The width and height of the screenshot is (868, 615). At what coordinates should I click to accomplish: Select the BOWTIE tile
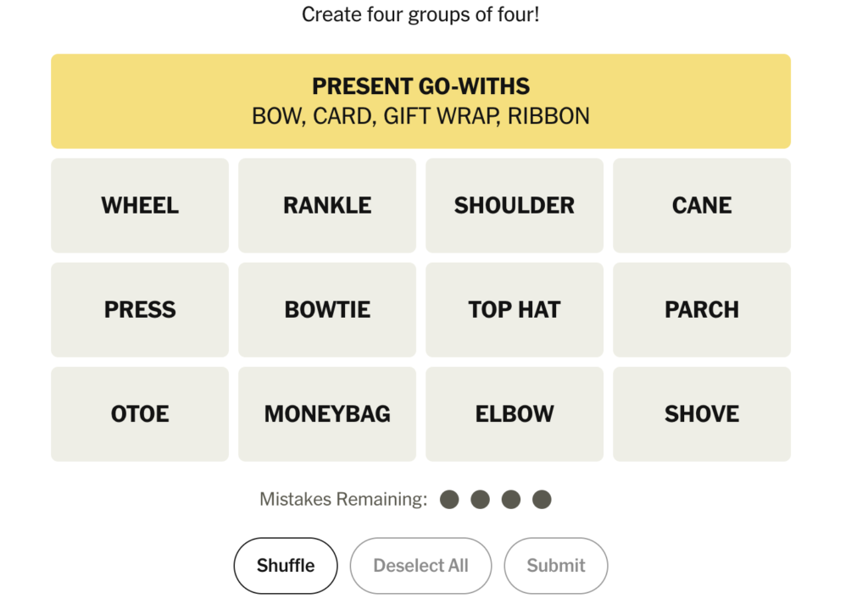327,310
